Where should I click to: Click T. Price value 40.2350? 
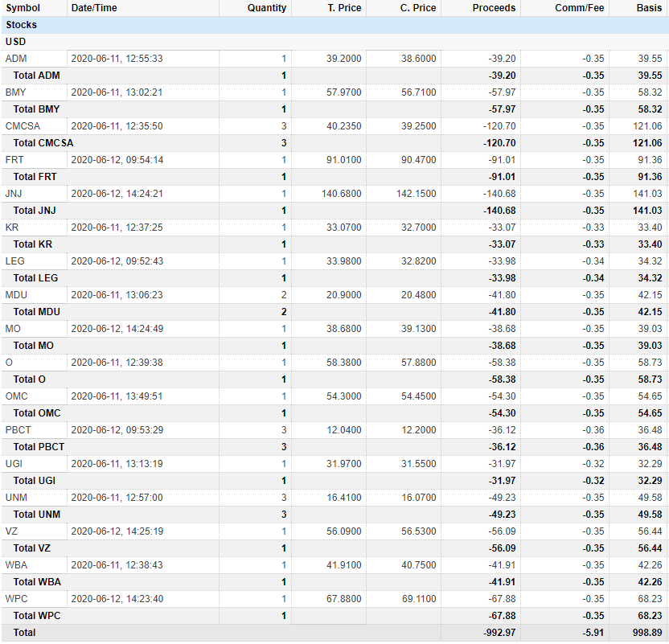pyautogui.click(x=344, y=126)
